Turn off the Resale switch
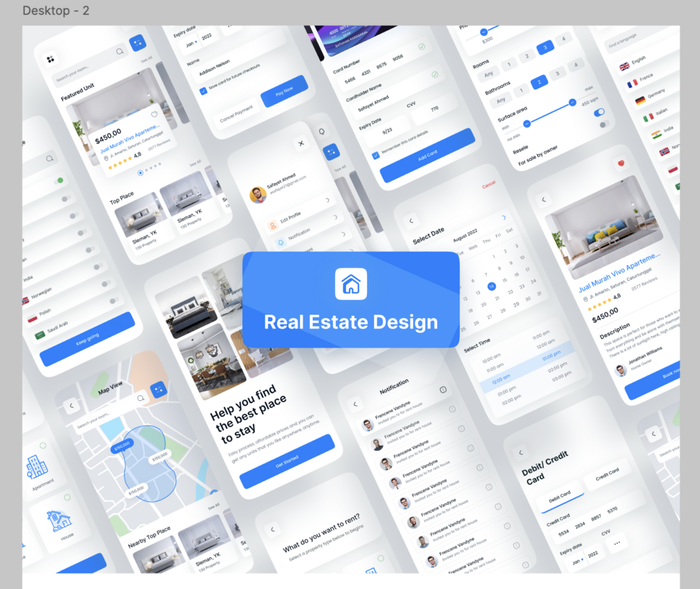 coord(600,113)
